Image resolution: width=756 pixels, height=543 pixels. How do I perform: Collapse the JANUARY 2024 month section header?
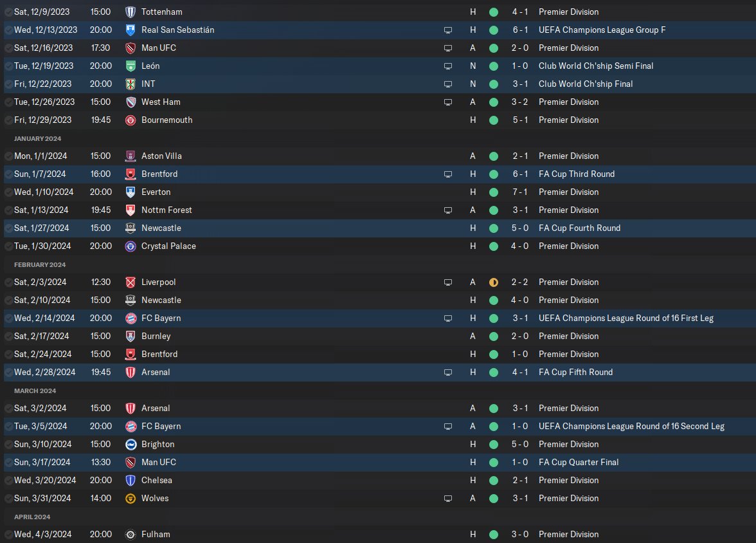tap(37, 138)
